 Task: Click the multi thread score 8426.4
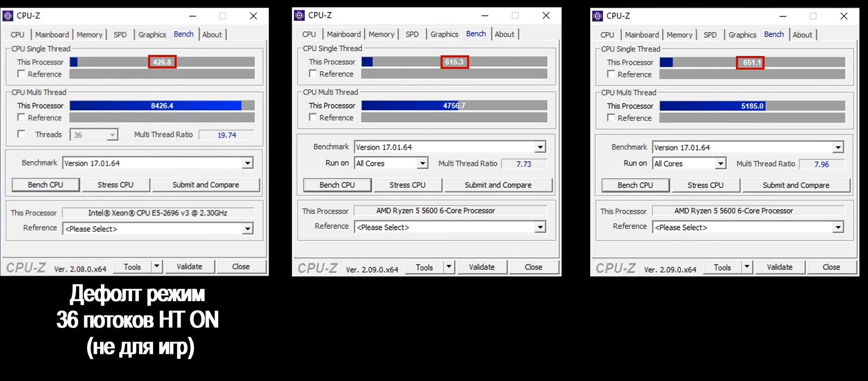[x=162, y=106]
